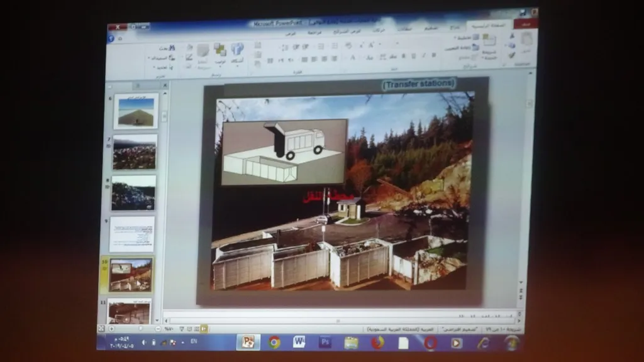Select slide 7 thumbnail

pyautogui.click(x=135, y=152)
